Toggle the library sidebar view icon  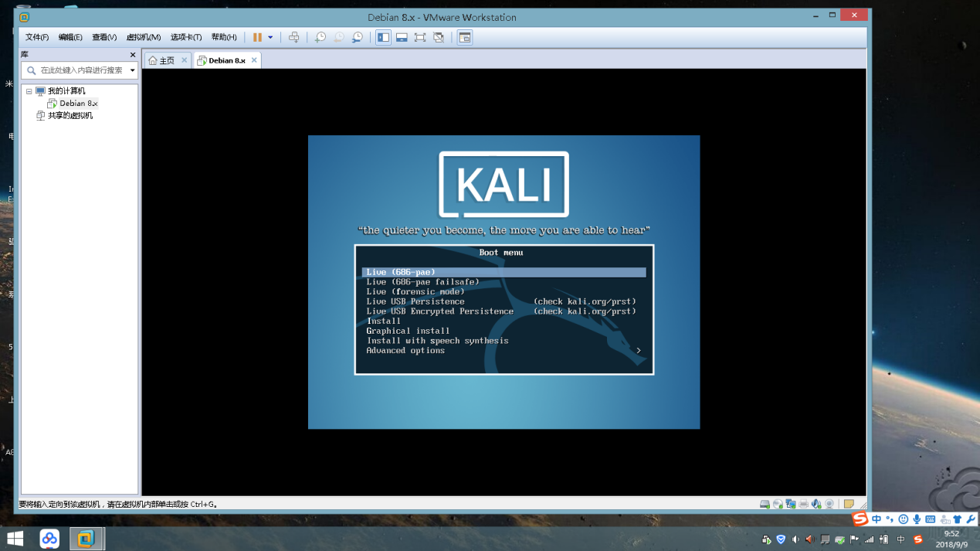pos(383,37)
